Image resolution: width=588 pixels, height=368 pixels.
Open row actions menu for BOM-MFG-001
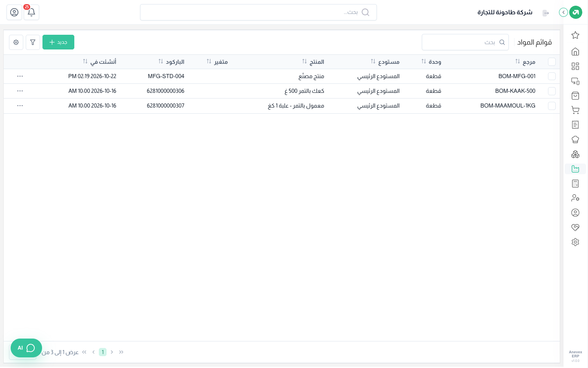tap(20, 76)
